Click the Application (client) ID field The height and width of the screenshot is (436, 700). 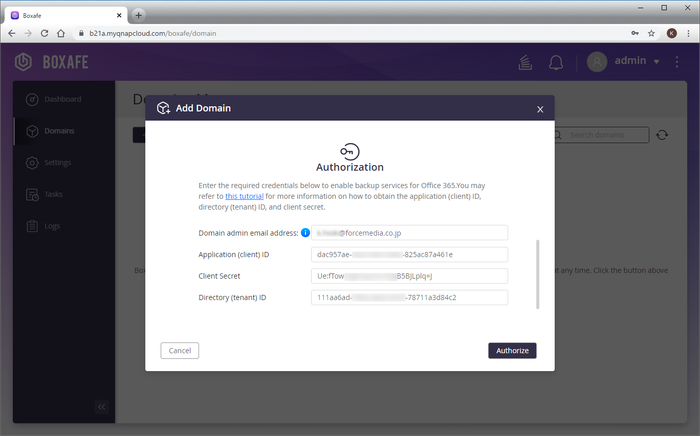point(410,254)
